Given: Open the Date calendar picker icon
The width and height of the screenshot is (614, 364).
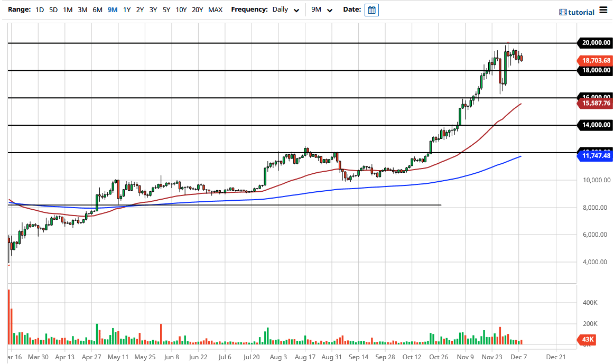Looking at the screenshot, I should [371, 10].
